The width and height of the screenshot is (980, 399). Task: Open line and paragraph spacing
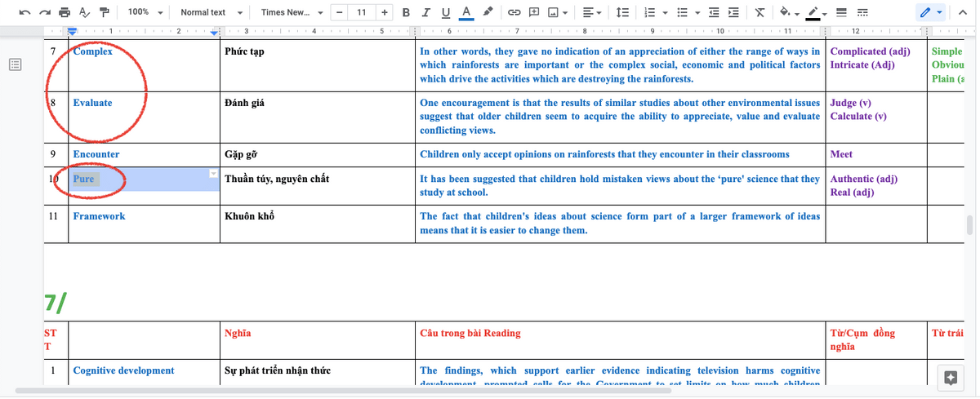pos(621,13)
